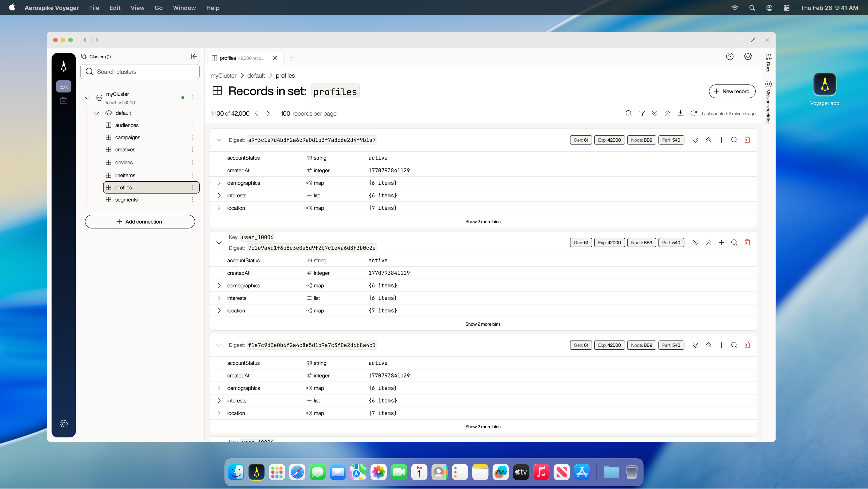Viewport: 868px width, 489px height.
Task: Click default in the breadcrumb
Action: click(x=256, y=76)
